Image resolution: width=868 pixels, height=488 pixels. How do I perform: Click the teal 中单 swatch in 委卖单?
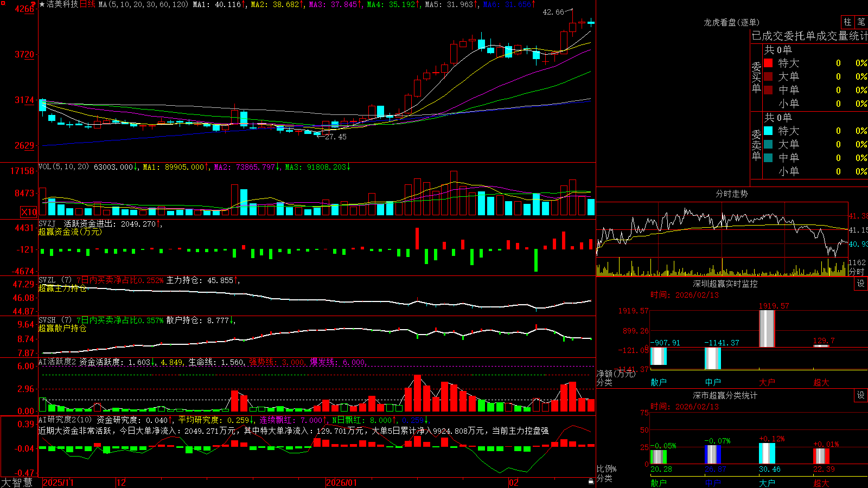(768, 158)
